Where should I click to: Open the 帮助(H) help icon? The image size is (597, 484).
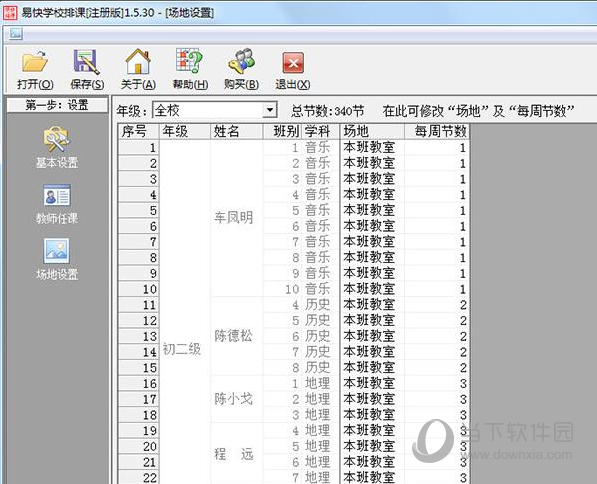click(190, 69)
